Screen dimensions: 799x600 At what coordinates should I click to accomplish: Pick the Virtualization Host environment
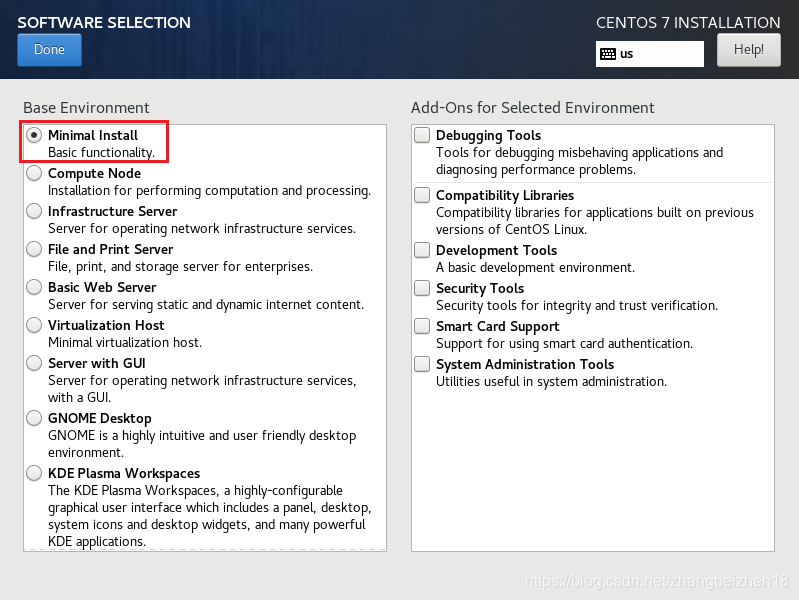pyautogui.click(x=34, y=325)
